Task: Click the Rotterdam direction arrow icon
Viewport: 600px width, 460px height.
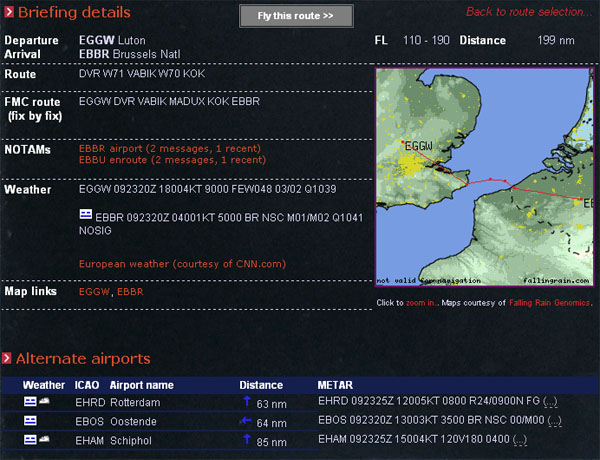Action: point(246,402)
